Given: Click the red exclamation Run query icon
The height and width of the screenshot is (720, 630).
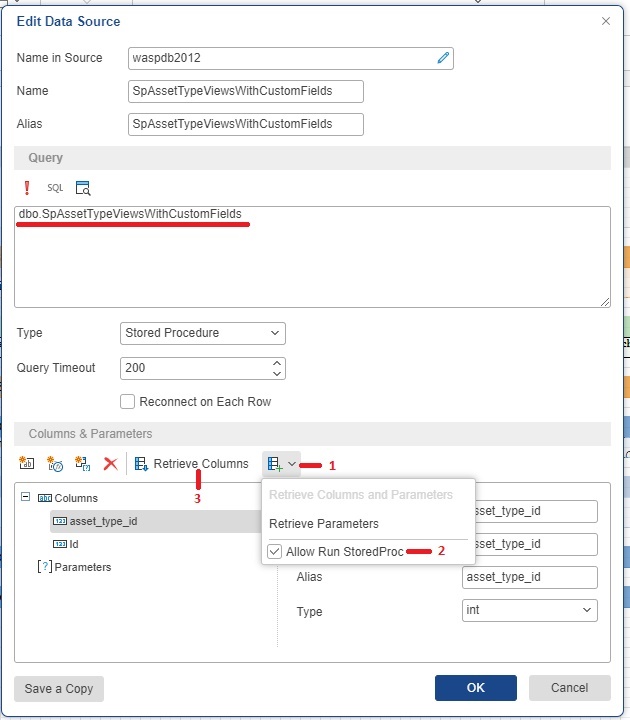Looking at the screenshot, I should (27, 188).
